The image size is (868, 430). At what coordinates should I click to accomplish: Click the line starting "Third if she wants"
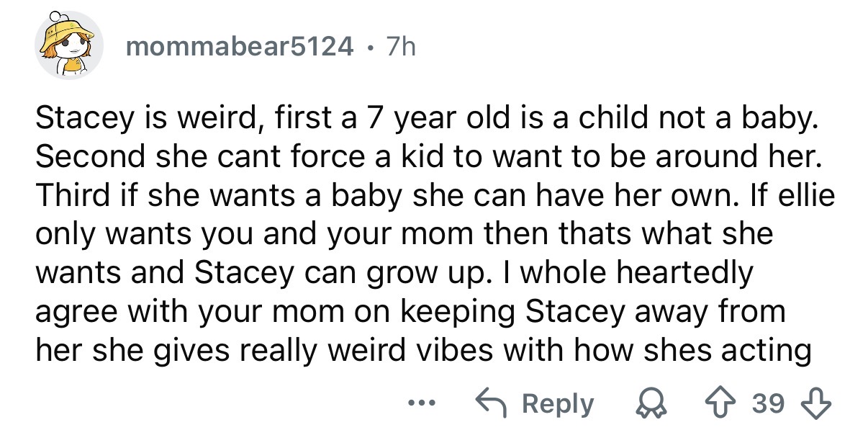pos(435,196)
